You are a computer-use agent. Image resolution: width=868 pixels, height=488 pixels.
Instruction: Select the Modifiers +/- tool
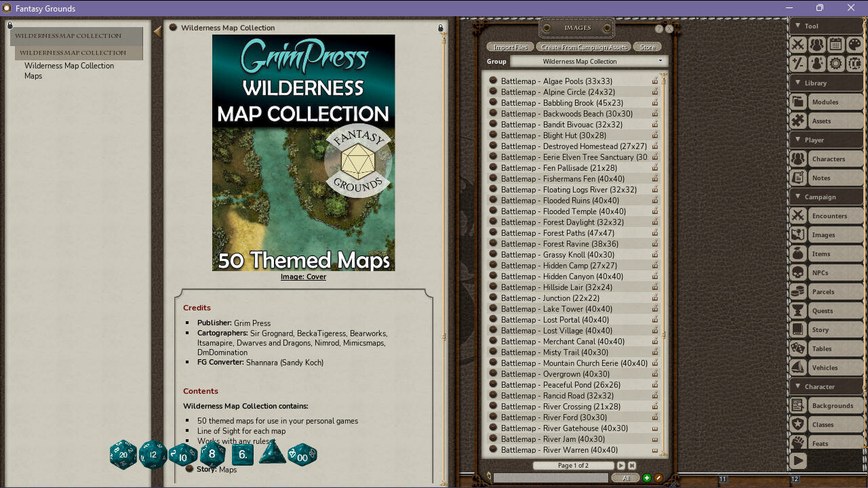coord(797,63)
